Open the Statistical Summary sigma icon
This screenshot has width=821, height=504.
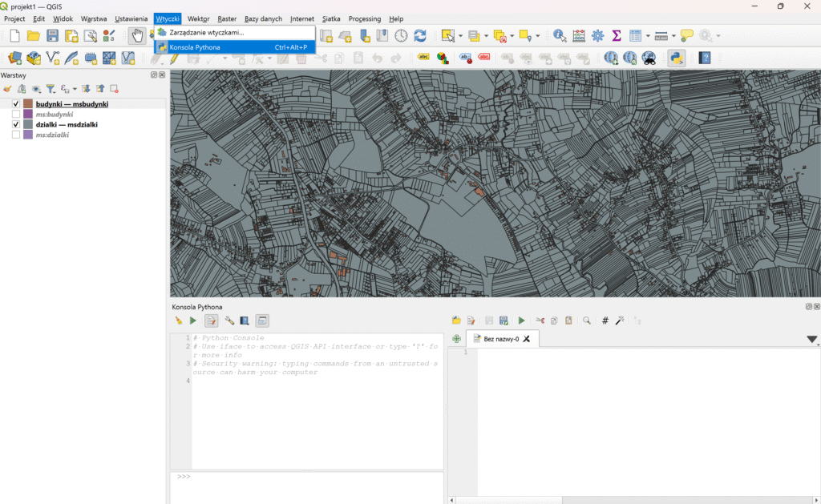pyautogui.click(x=617, y=35)
